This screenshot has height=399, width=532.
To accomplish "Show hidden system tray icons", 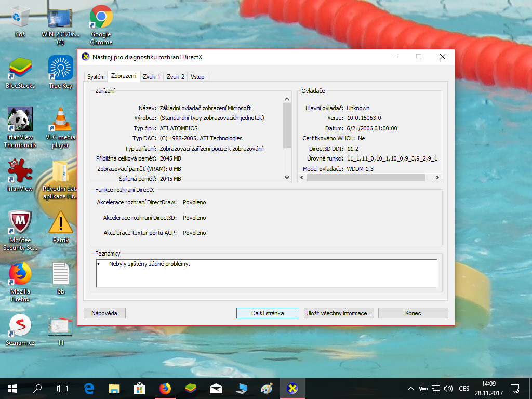I will point(410,388).
